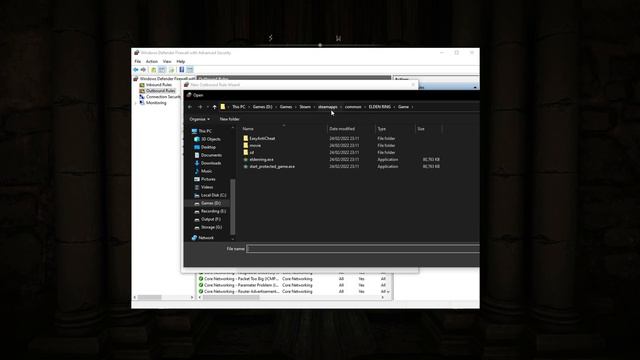640x360 pixels.
Task: Click the Firewall tree pane horizontal scrollbar
Action: pos(150,297)
